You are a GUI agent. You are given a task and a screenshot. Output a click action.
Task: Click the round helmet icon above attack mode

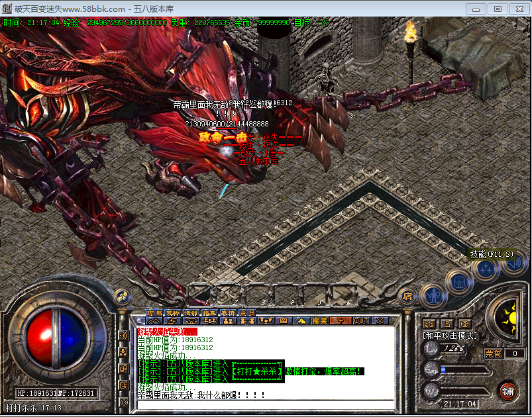click(464, 324)
